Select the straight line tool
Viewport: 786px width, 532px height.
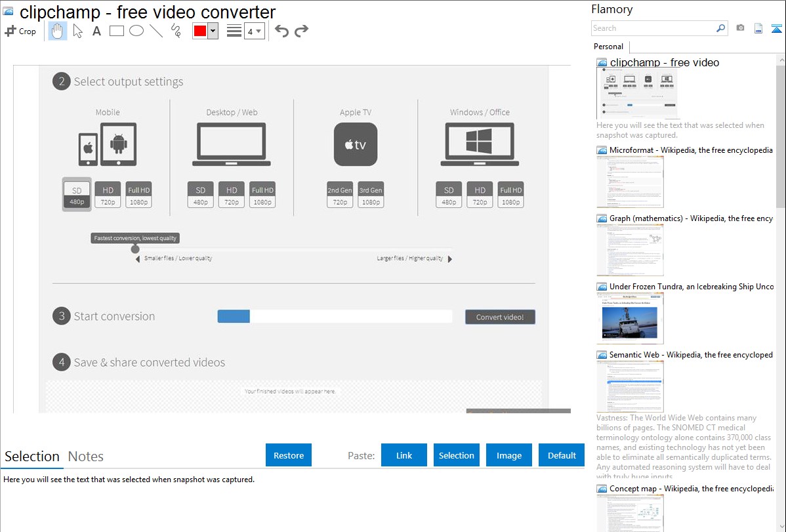pos(156,31)
